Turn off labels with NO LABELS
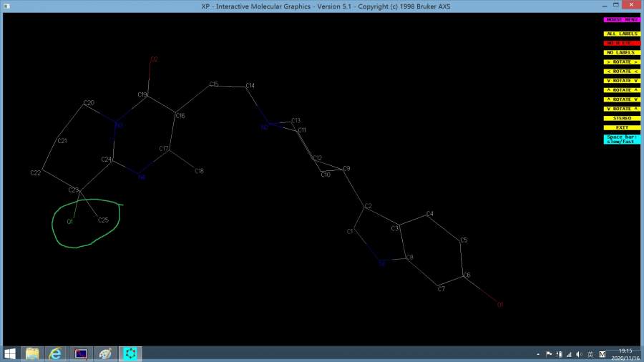This screenshot has height=362, width=644. 621,52
